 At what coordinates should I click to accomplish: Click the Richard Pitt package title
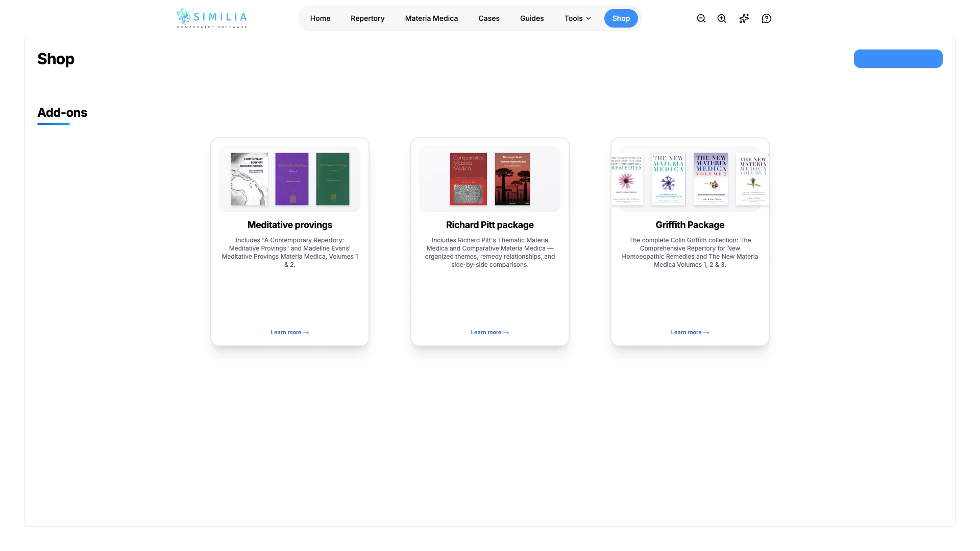pyautogui.click(x=490, y=225)
